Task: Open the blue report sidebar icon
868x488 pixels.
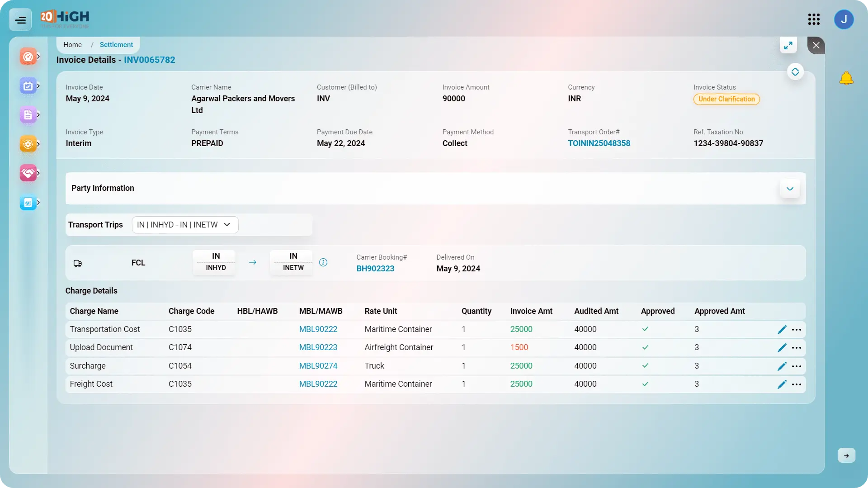Action: pyautogui.click(x=28, y=203)
